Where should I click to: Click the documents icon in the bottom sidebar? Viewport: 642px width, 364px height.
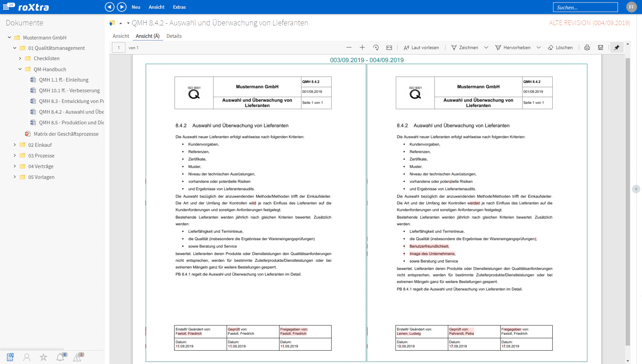10,357
